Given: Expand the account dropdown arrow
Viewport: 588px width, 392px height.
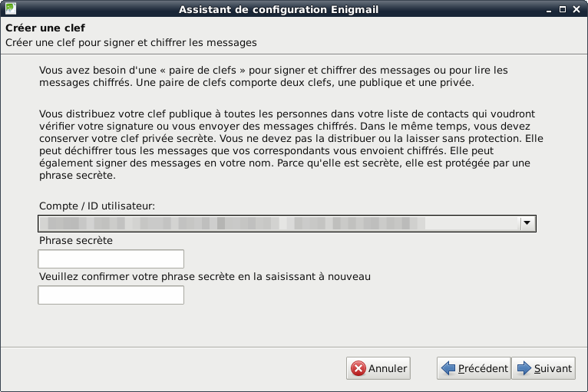Looking at the screenshot, I should pyautogui.click(x=527, y=224).
